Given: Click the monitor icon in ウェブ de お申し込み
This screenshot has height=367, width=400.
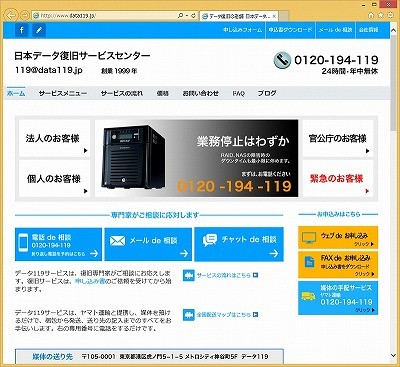Looking at the screenshot, I should (x=308, y=237).
